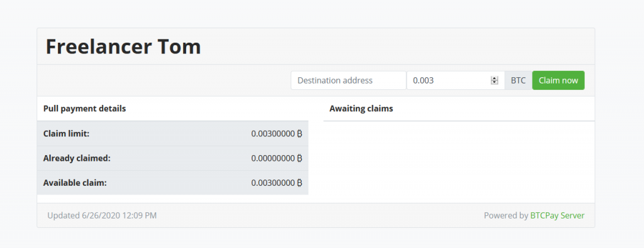Select the Awaiting claims heading
Viewport: 644px width, 248px height.
coord(362,109)
